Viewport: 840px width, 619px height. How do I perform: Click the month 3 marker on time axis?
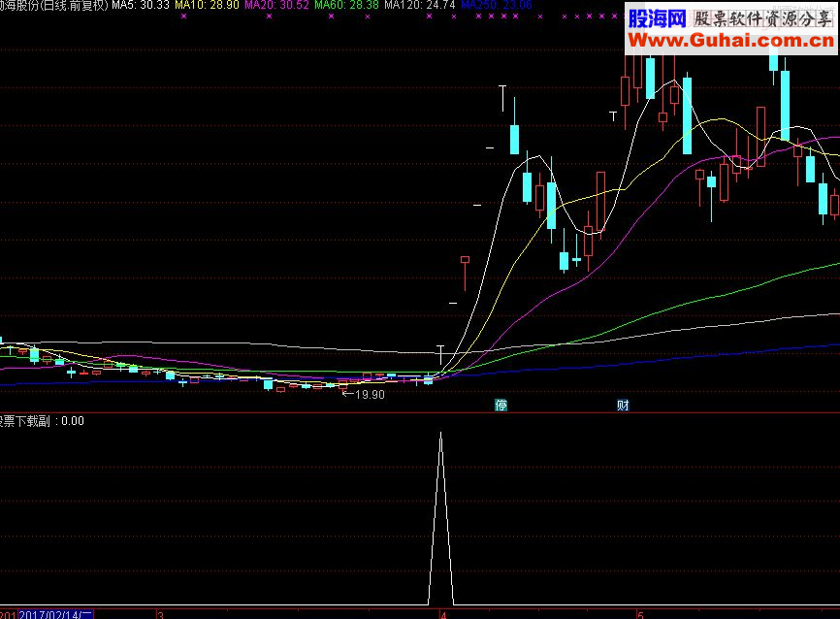pos(160,615)
